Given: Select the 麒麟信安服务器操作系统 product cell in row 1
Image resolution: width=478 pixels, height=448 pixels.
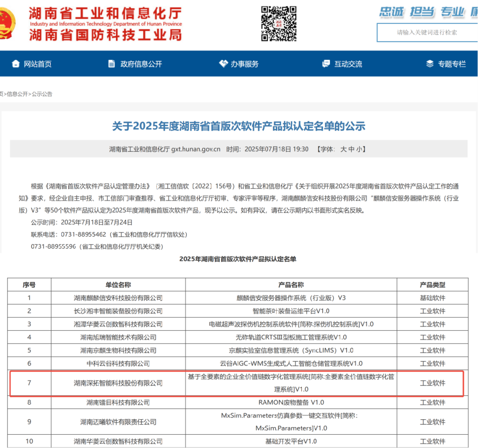Looking at the screenshot, I should pyautogui.click(x=291, y=298).
